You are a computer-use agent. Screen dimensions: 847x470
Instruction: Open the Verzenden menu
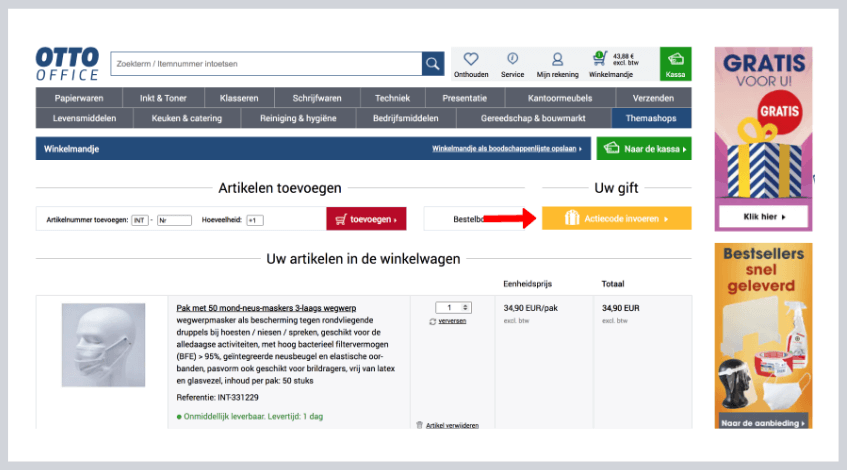click(x=653, y=98)
